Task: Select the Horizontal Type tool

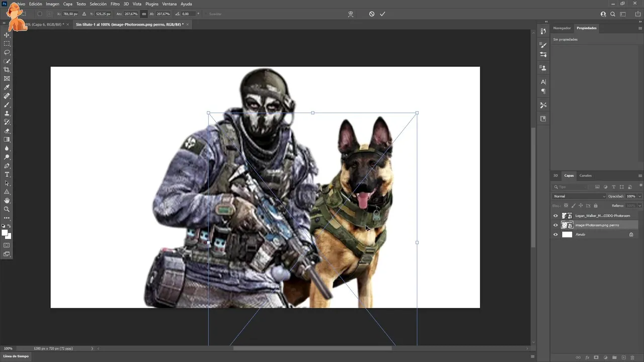Action: [x=7, y=174]
